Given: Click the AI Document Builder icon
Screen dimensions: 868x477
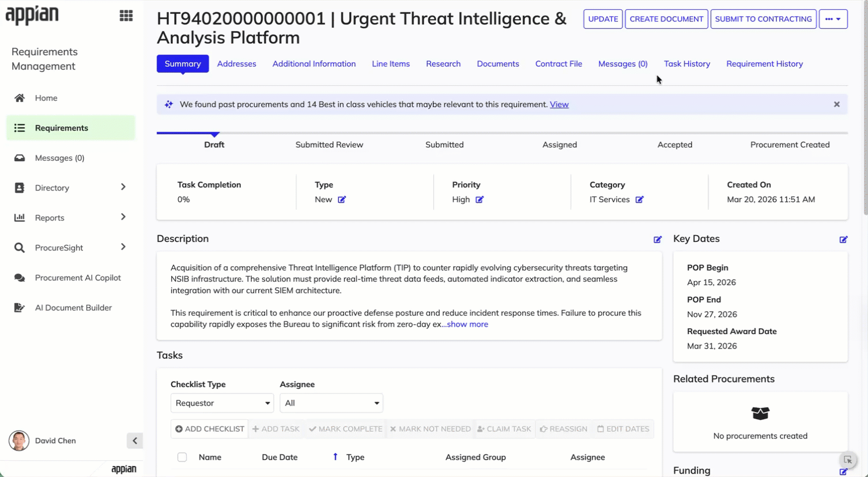Looking at the screenshot, I should pos(20,308).
